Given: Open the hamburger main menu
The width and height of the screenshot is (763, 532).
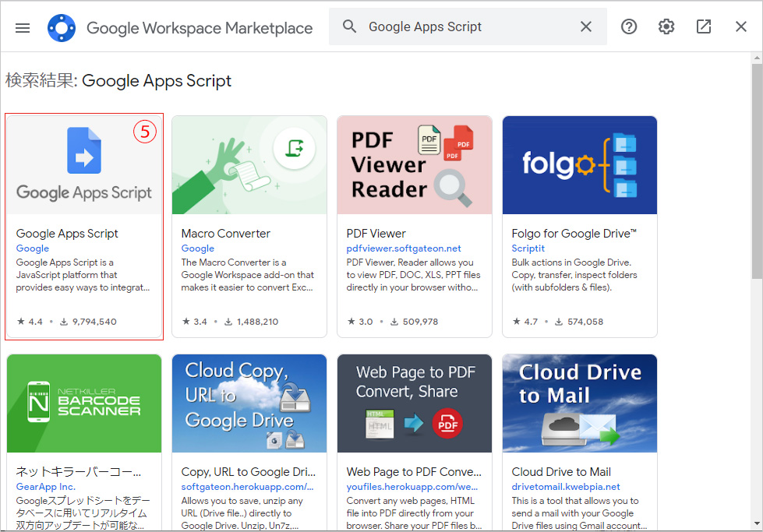Looking at the screenshot, I should tap(23, 28).
